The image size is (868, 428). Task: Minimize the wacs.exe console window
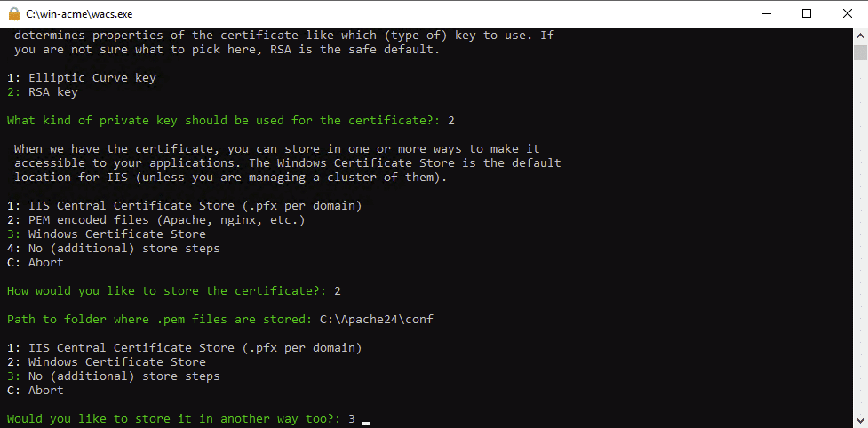coord(767,14)
